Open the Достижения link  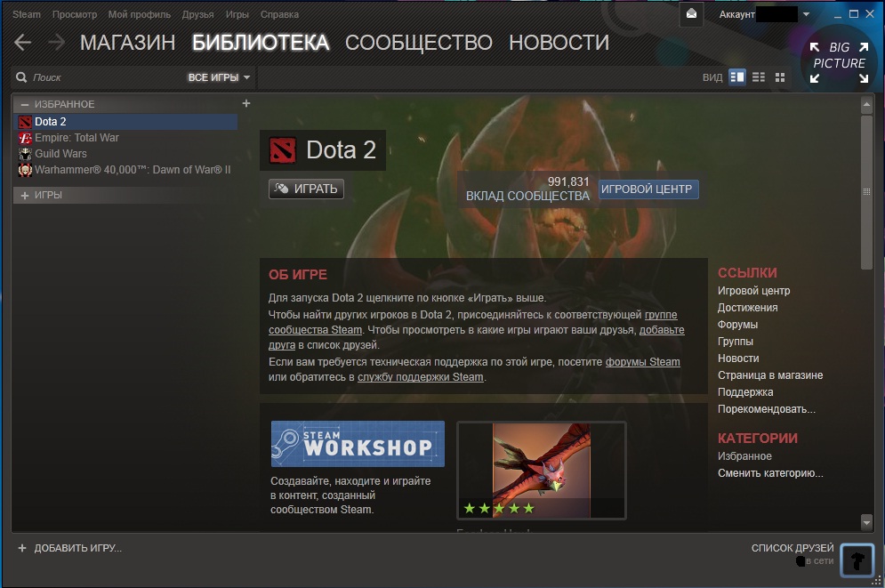pyautogui.click(x=747, y=308)
